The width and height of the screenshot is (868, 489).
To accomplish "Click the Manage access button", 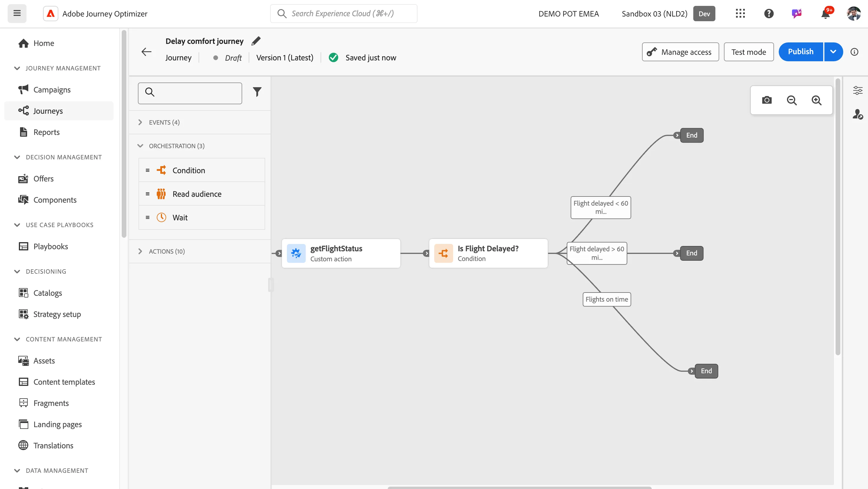I will tap(680, 52).
